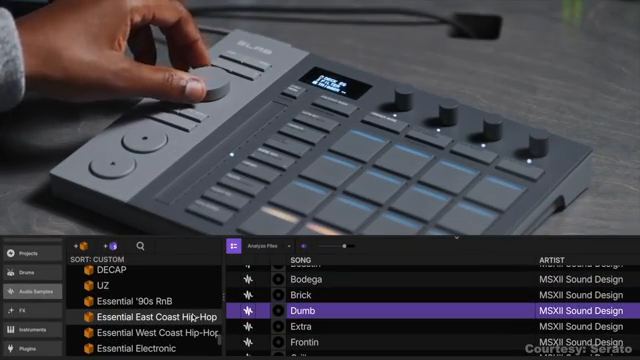The width and height of the screenshot is (640, 360).
Task: Open the Analyze Files dropdown arrow
Action: coord(289,246)
